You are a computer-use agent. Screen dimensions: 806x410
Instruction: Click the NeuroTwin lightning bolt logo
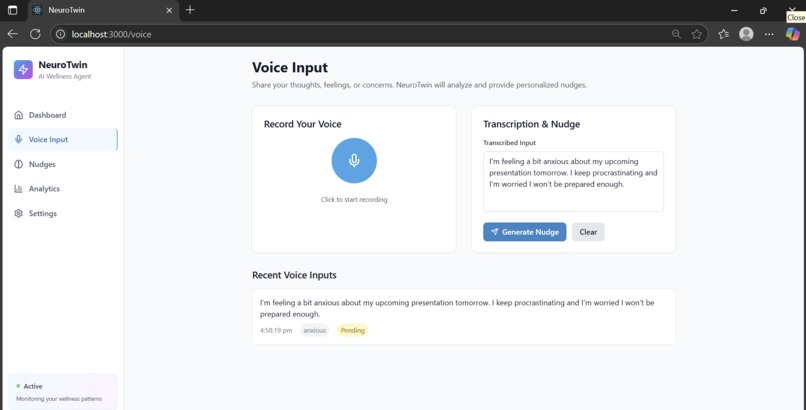[23, 69]
